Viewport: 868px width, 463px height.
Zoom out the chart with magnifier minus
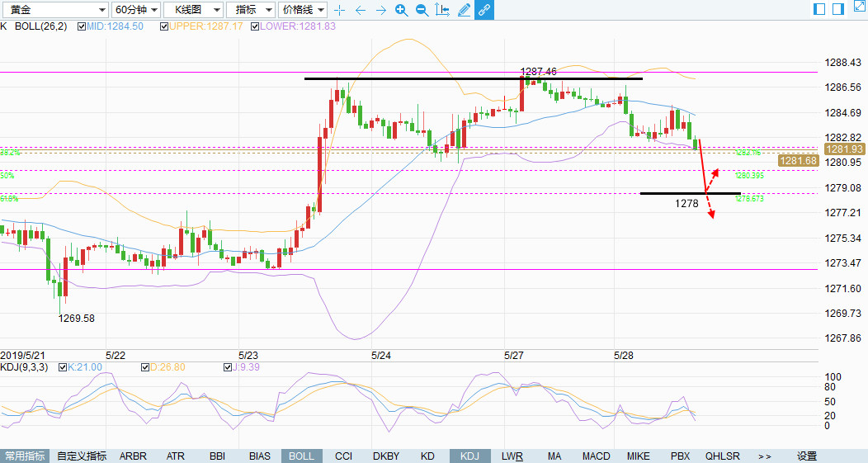[422, 10]
